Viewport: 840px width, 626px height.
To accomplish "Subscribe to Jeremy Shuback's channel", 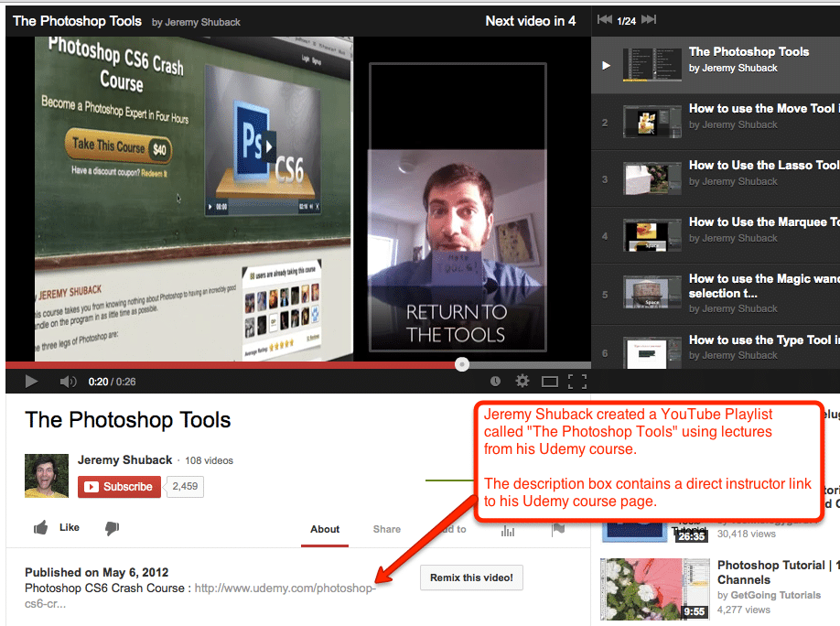I will [119, 487].
